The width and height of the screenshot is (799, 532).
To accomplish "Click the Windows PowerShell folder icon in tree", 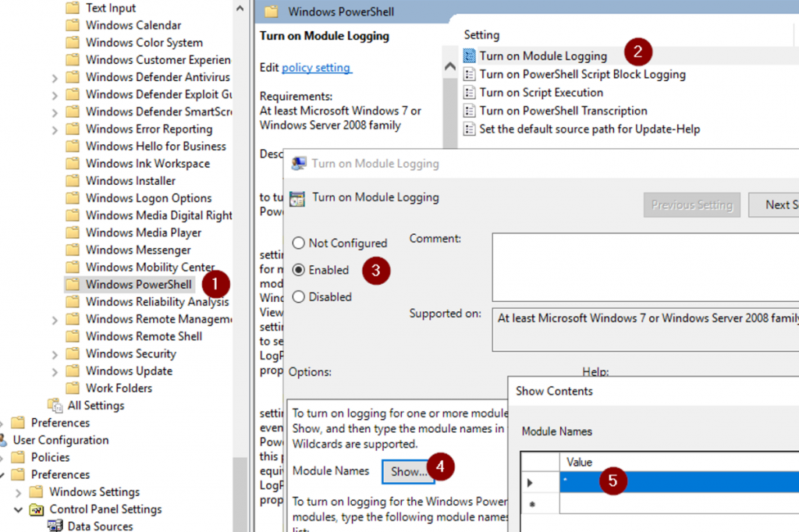I will coord(73,285).
